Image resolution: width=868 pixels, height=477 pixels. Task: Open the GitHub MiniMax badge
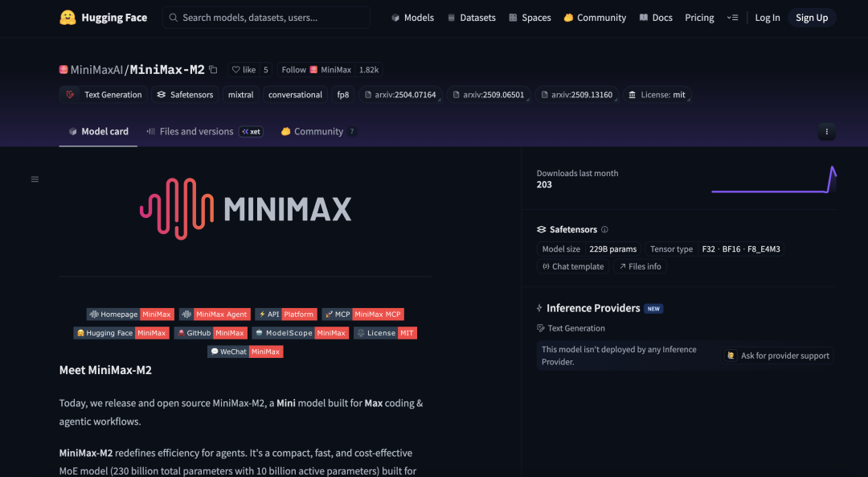point(211,333)
